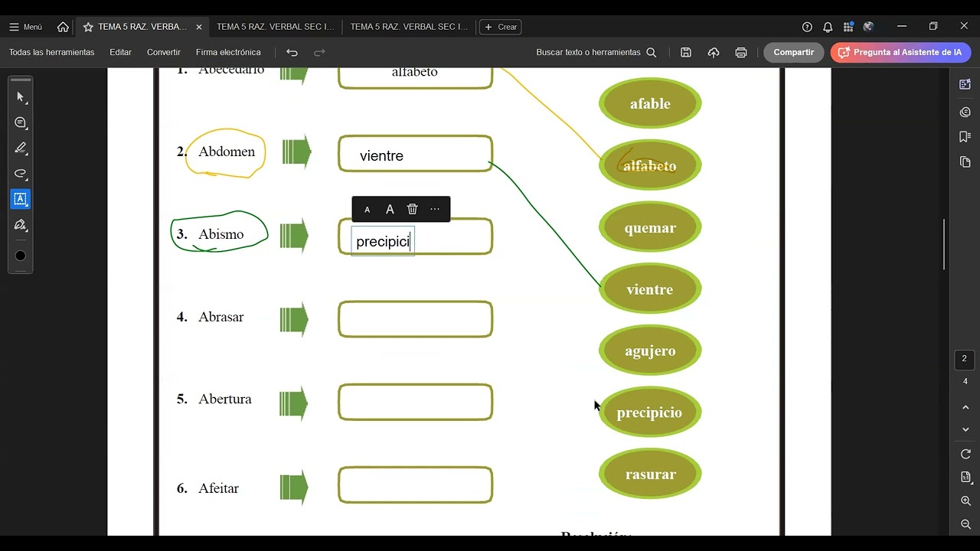Click the vientre answer box

coord(416,154)
